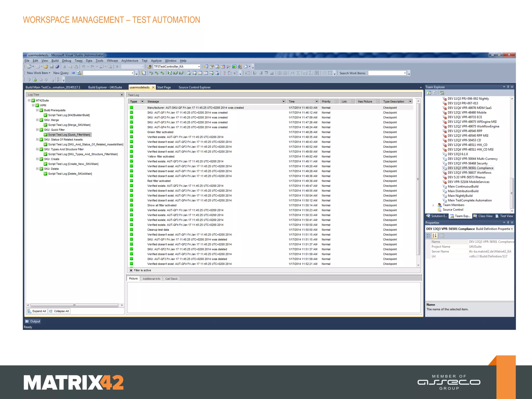532x399 pixels.
Task: Toggle the 'Filter is active' checkbox
Action: [131, 270]
